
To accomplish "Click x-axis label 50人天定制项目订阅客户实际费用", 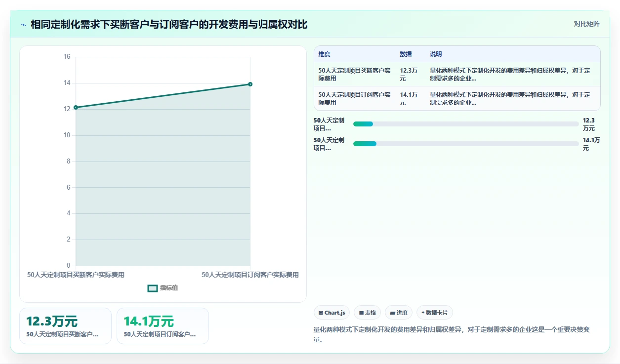I will click(x=250, y=275).
